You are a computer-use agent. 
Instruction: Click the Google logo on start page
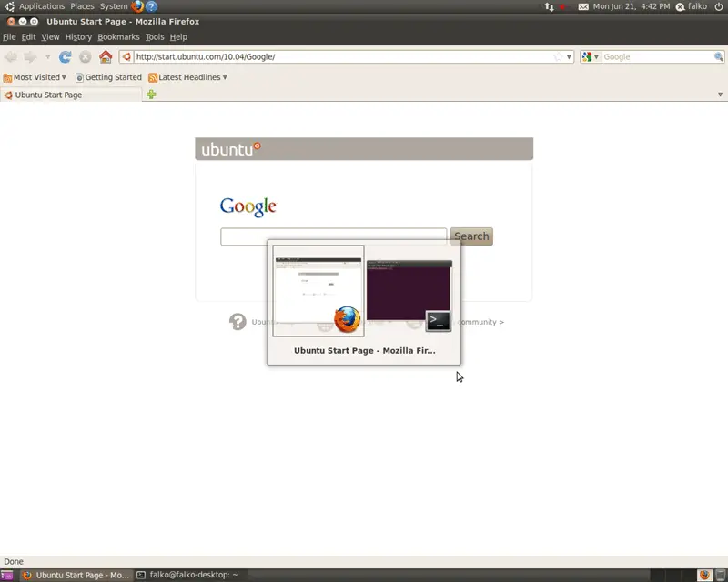[x=248, y=206]
